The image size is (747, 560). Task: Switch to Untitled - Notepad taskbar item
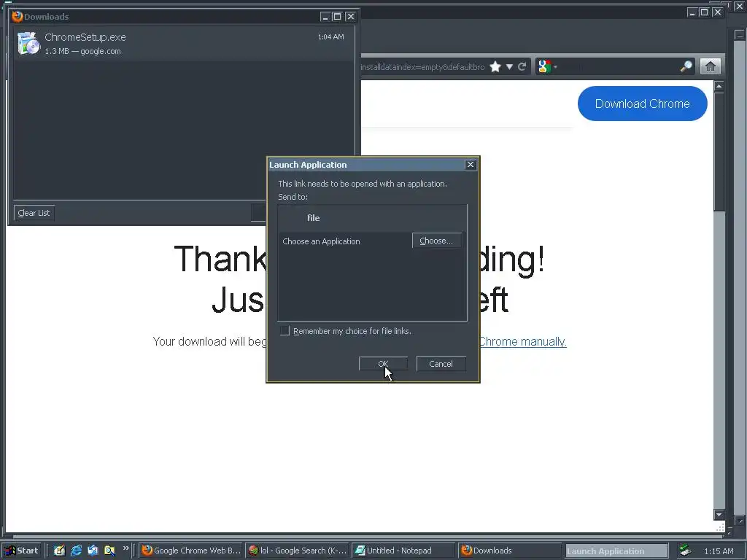[404, 551]
